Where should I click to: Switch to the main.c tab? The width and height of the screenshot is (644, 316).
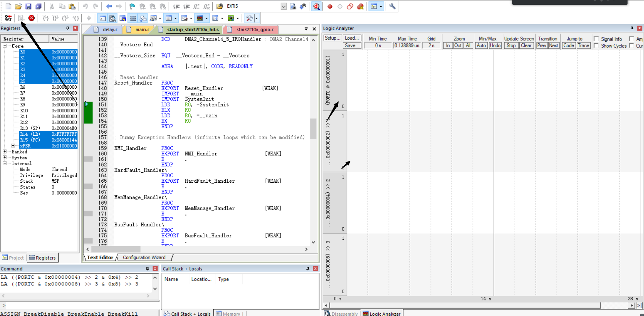(138, 30)
